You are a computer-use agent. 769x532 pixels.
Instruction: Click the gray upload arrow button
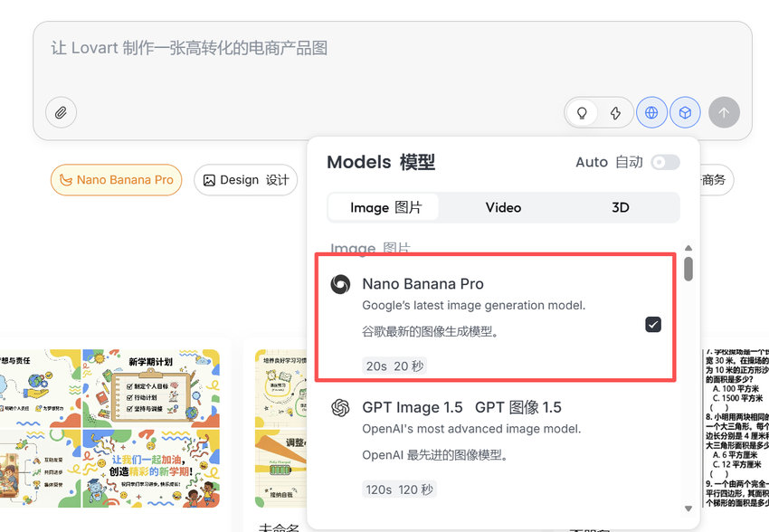click(724, 112)
